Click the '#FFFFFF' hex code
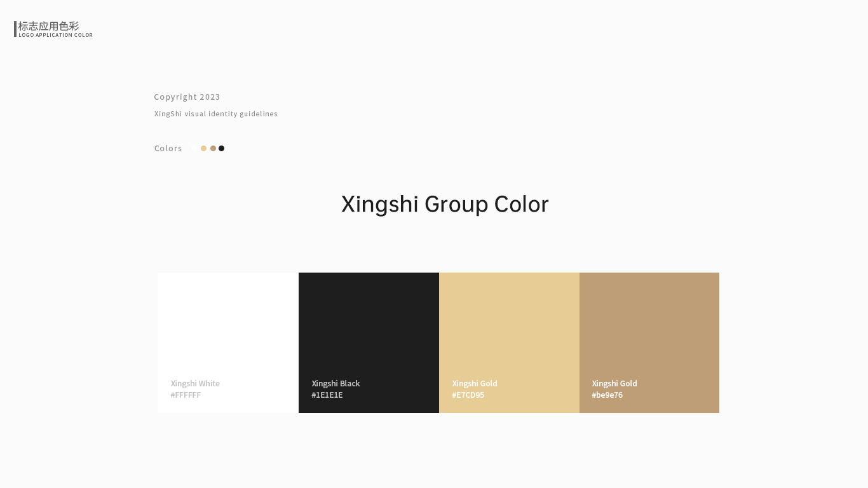The height and width of the screenshot is (488, 868). point(186,395)
